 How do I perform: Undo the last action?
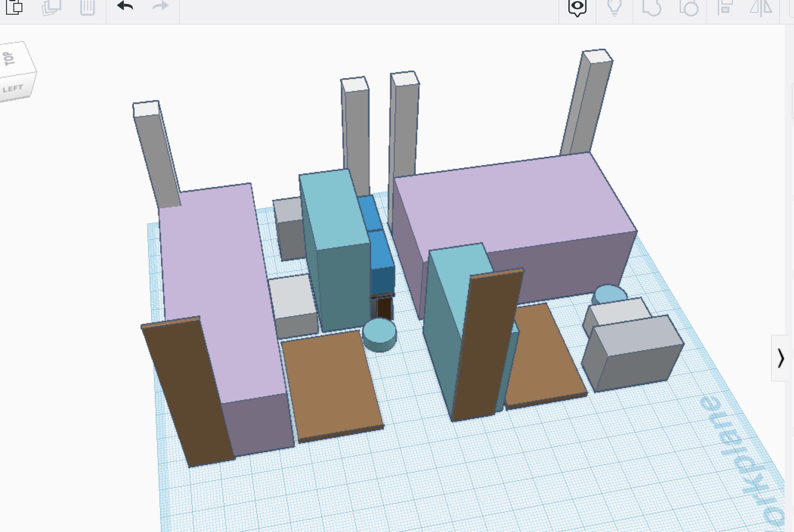125,6
